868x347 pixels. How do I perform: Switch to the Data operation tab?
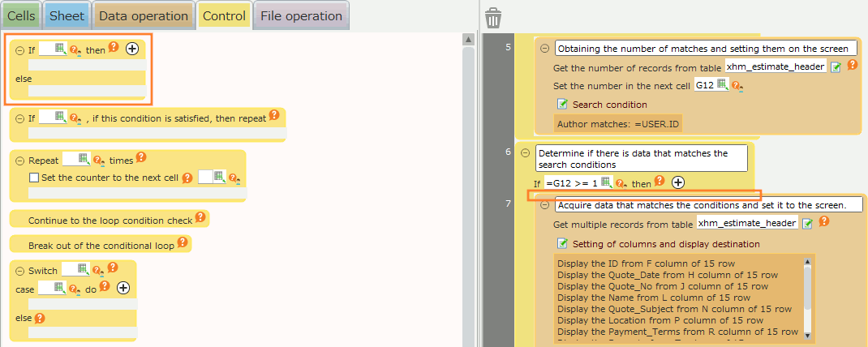click(143, 16)
